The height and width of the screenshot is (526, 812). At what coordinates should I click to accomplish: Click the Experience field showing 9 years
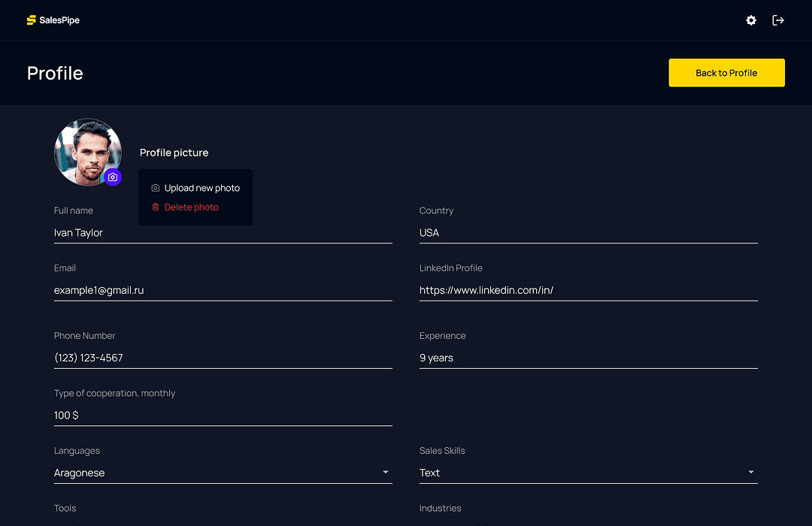point(588,358)
